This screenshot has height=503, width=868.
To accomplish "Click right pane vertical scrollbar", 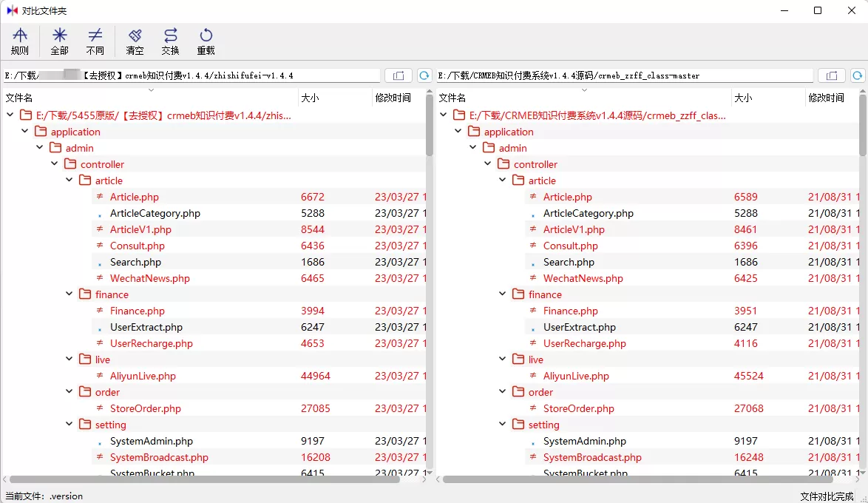I will click(863, 125).
